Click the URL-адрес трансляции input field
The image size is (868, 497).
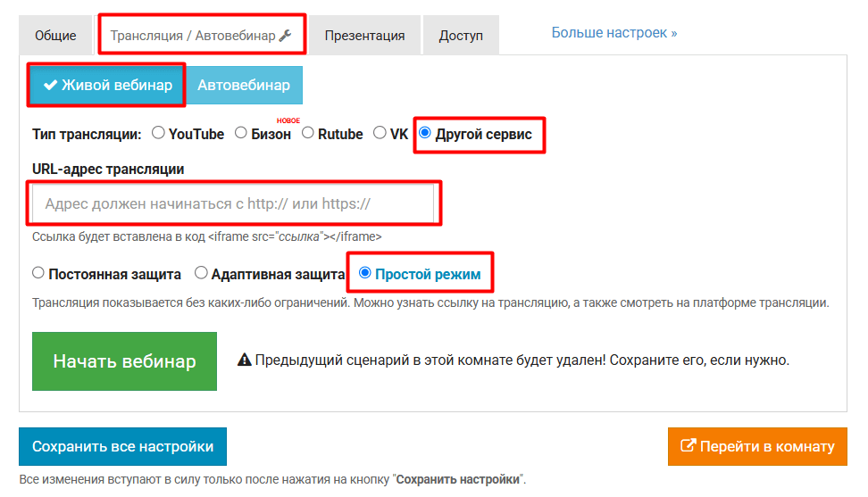(232, 203)
